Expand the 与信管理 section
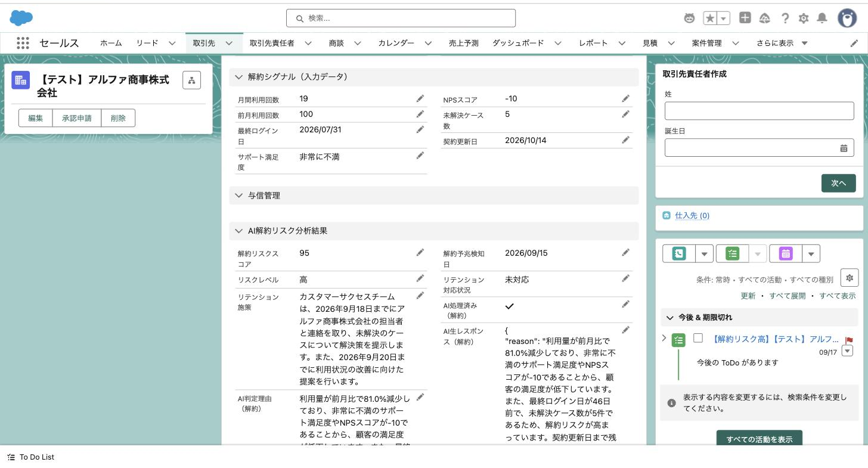This screenshot has width=868, height=468. (239, 196)
